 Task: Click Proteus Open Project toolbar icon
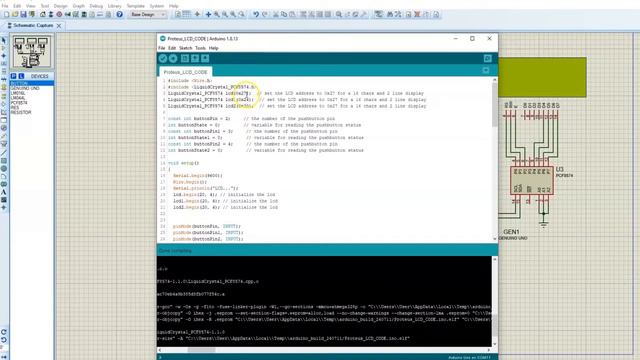coord(15,15)
